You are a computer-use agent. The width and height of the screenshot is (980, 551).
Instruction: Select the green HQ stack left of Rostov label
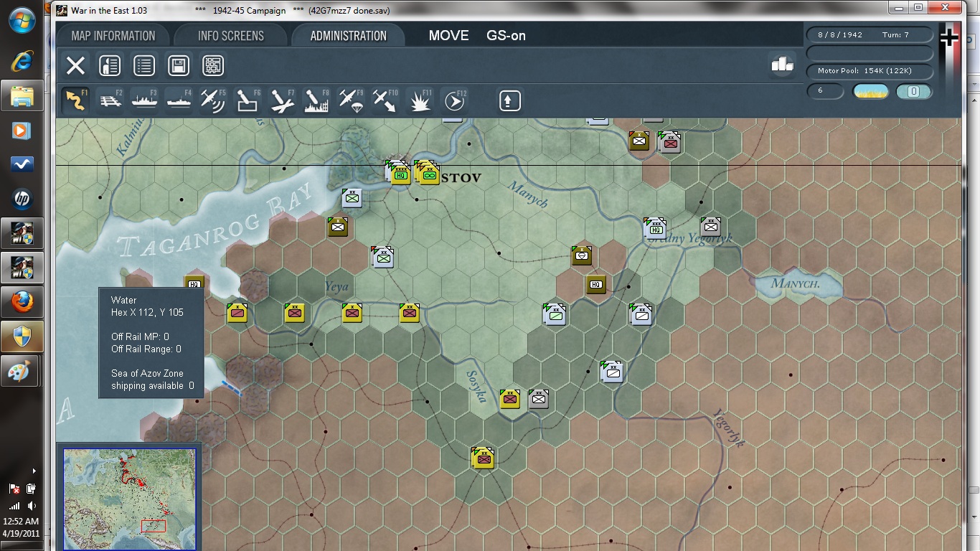click(x=400, y=174)
